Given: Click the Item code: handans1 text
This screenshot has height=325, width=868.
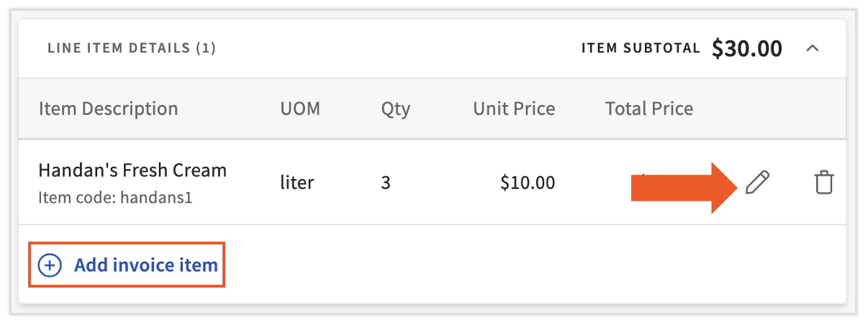Looking at the screenshot, I should click(x=115, y=196).
